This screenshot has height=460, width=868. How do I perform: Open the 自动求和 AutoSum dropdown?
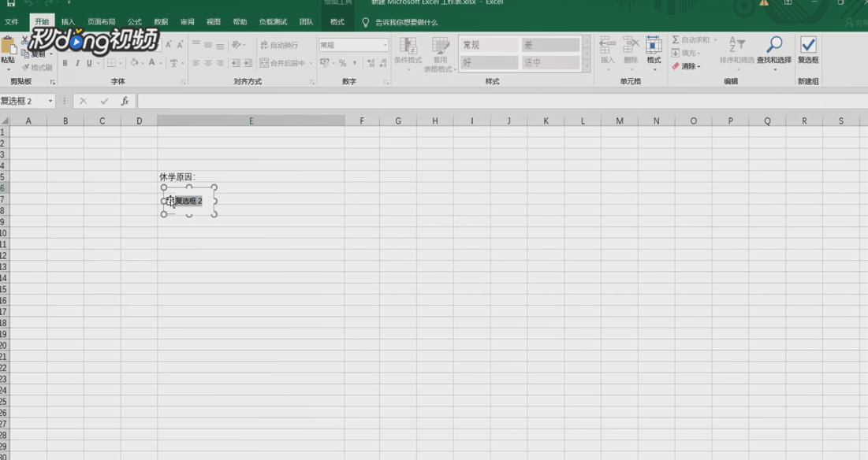715,40
